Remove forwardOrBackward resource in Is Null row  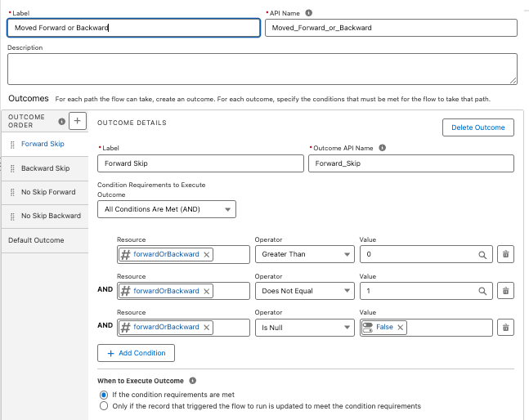pyautogui.click(x=207, y=328)
